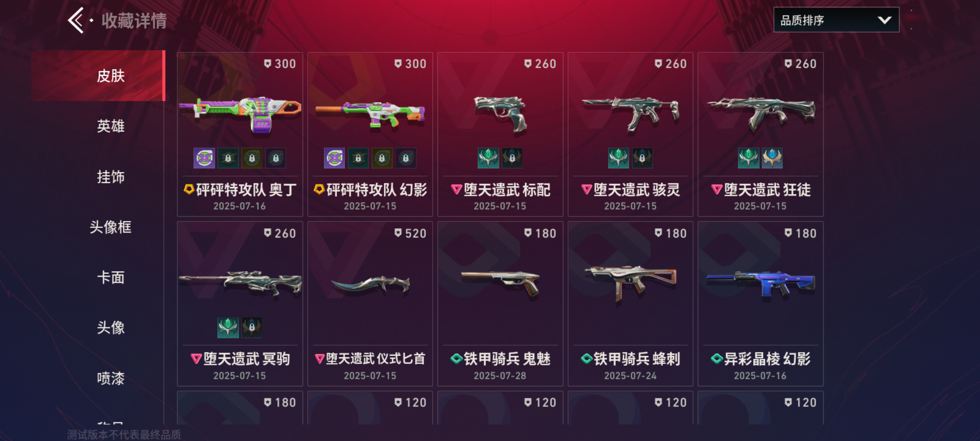Click the last locked variant of 砰砰特攻队 奥丁
Screen dimensions: 980x441
276,158
